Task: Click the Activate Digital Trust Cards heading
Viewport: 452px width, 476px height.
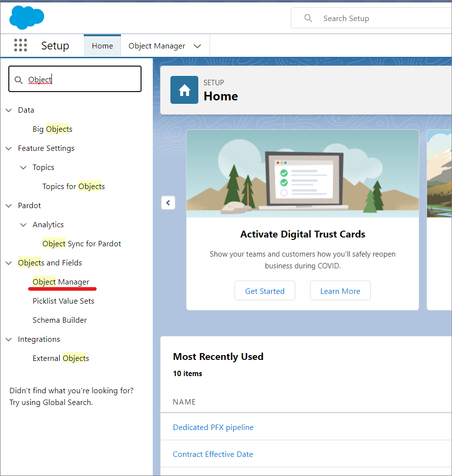Action: coord(303,235)
